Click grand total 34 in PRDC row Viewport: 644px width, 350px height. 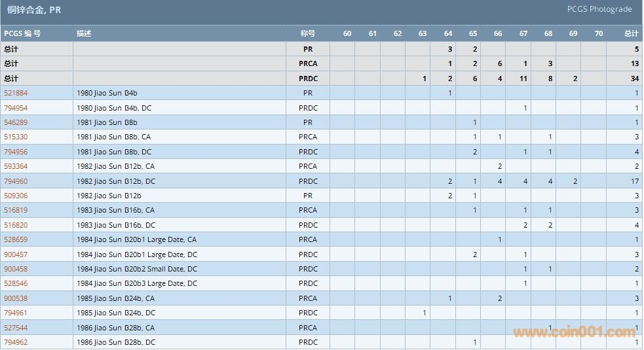(x=634, y=79)
